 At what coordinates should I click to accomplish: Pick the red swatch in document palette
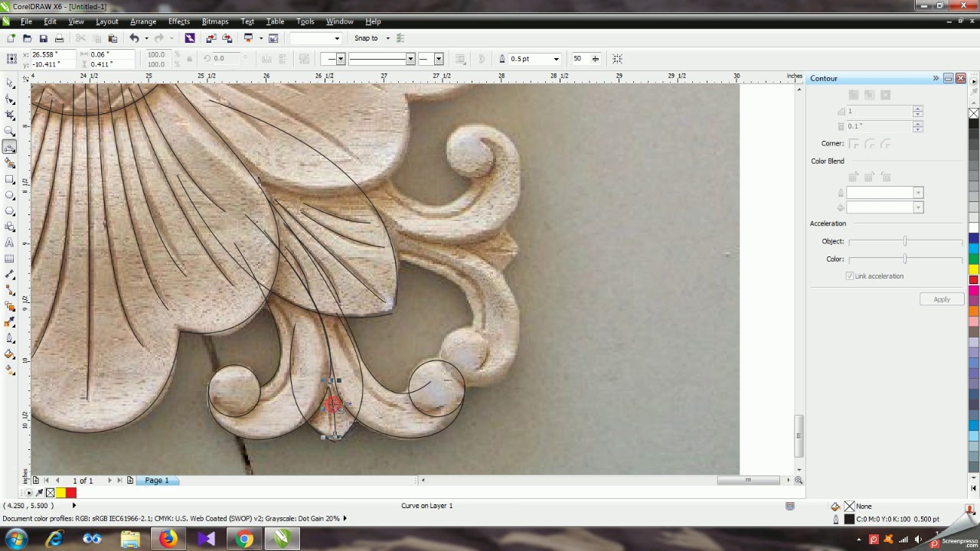(x=71, y=493)
